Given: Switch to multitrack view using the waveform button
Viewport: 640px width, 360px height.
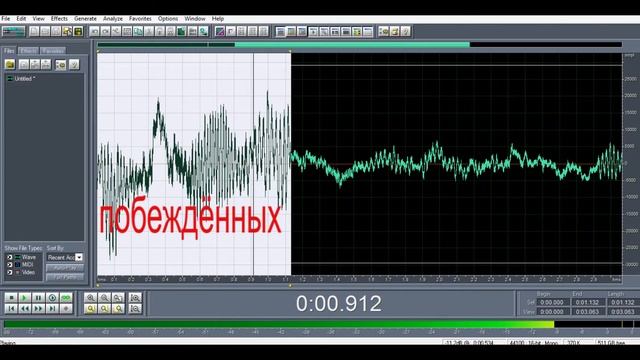Looking at the screenshot, I should (13, 31).
